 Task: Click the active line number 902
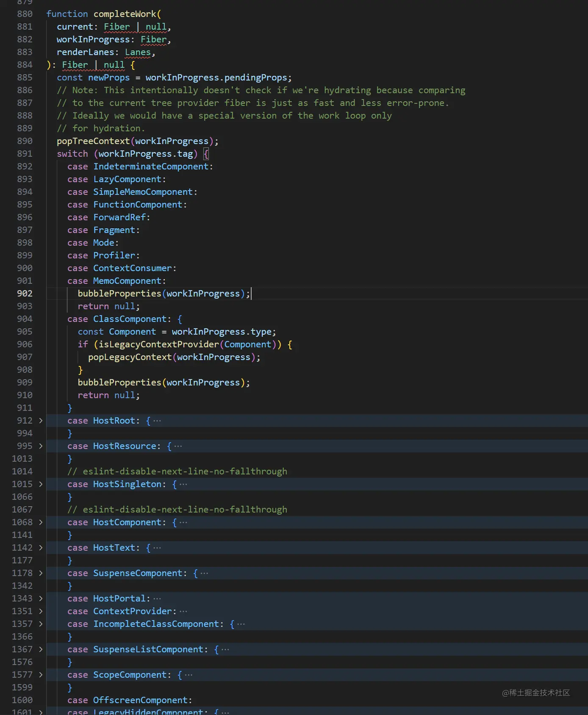[x=25, y=294]
